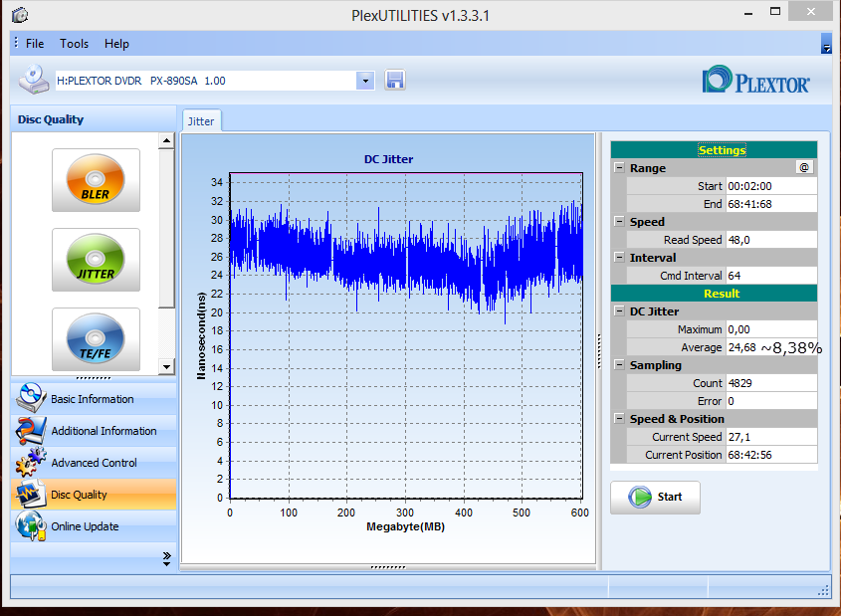841x616 pixels.
Task: Click the Current Position value 68:42:56
Action: pyautogui.click(x=771, y=455)
